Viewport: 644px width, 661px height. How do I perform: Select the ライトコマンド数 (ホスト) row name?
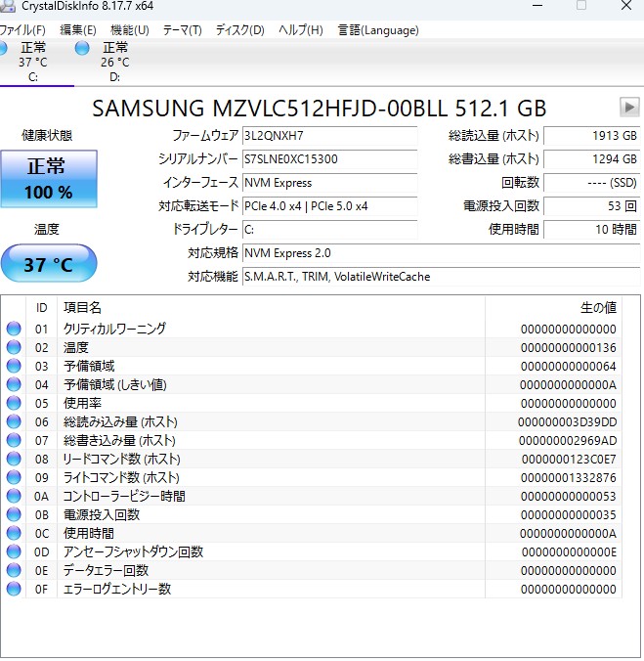(121, 477)
